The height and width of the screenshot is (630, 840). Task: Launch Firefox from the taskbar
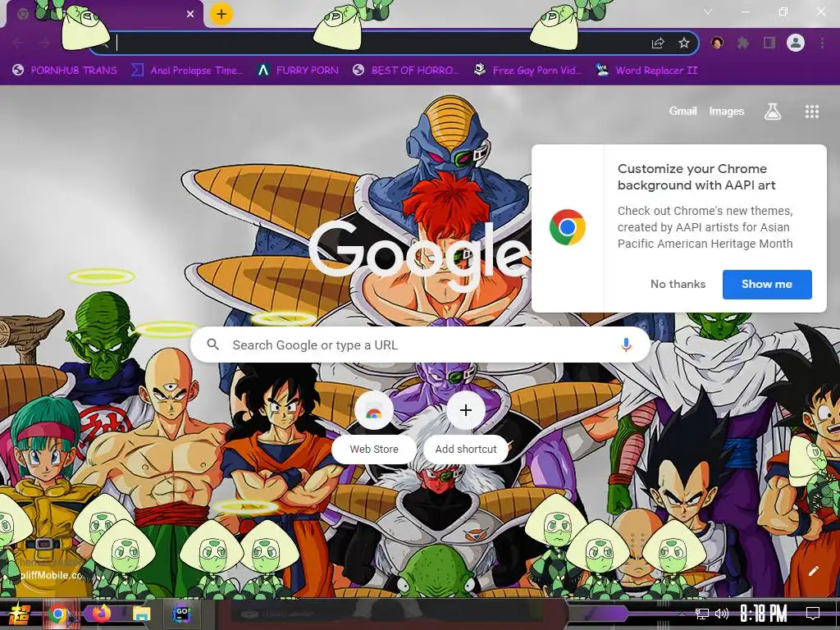(101, 614)
